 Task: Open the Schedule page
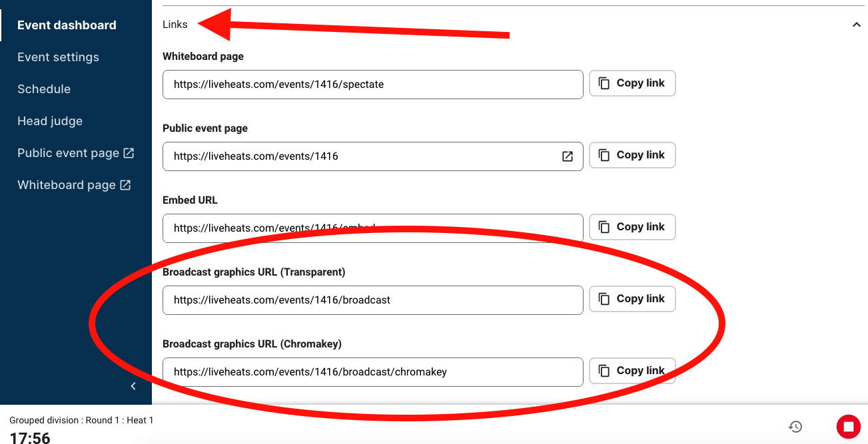(44, 89)
